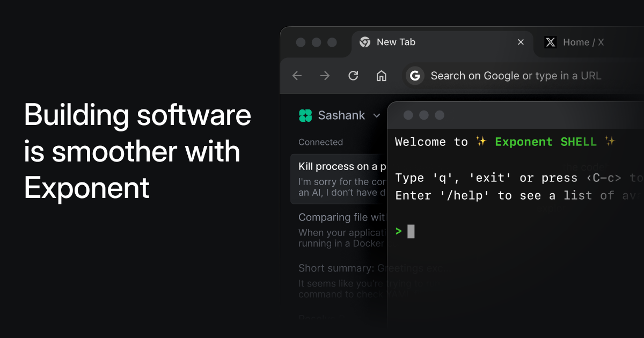Open the Kill process on a port chat
The height and width of the screenshot is (338, 644).
click(x=339, y=179)
